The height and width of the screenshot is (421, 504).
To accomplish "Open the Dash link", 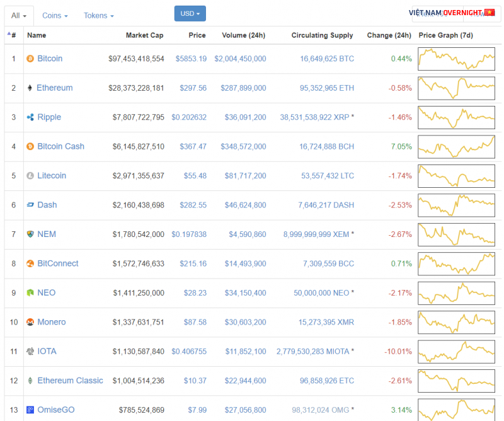I will [47, 205].
